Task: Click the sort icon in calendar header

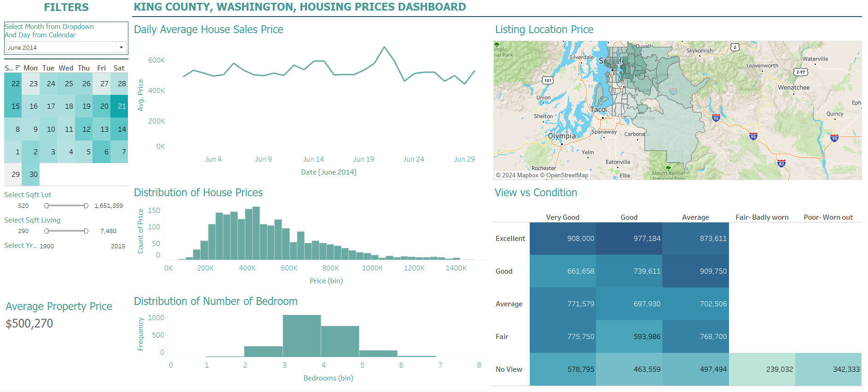Action: pyautogui.click(x=17, y=68)
